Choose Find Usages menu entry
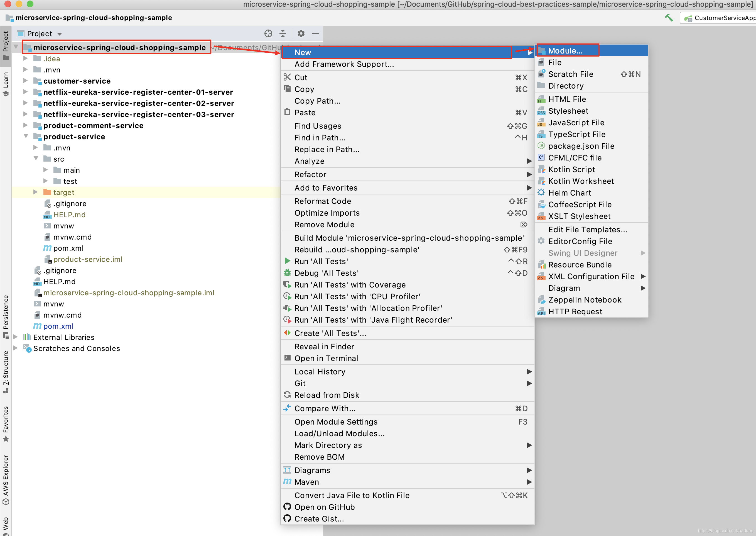 (x=408, y=126)
